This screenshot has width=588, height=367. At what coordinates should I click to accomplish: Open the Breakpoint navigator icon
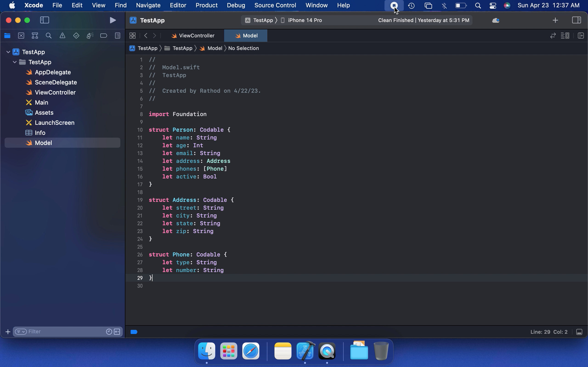tap(104, 36)
